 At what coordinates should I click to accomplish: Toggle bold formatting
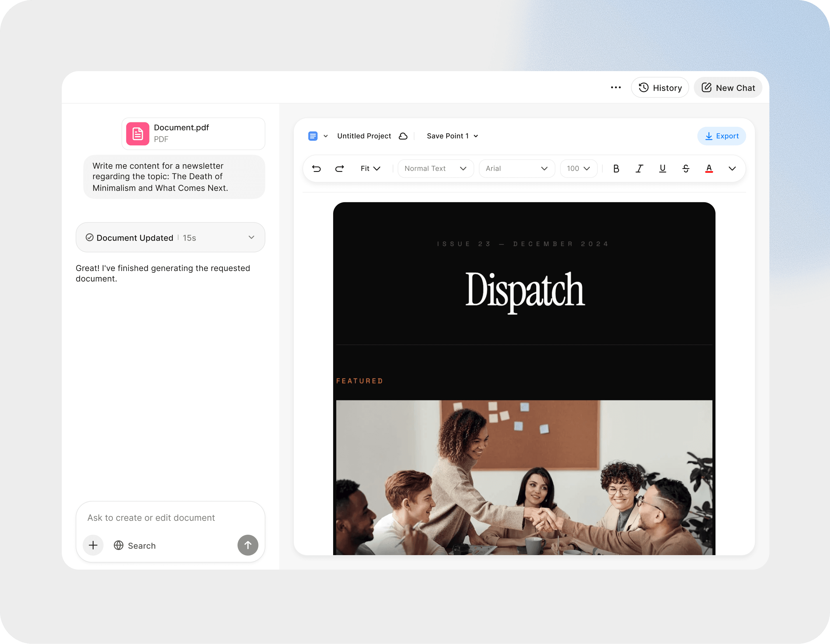(x=616, y=168)
